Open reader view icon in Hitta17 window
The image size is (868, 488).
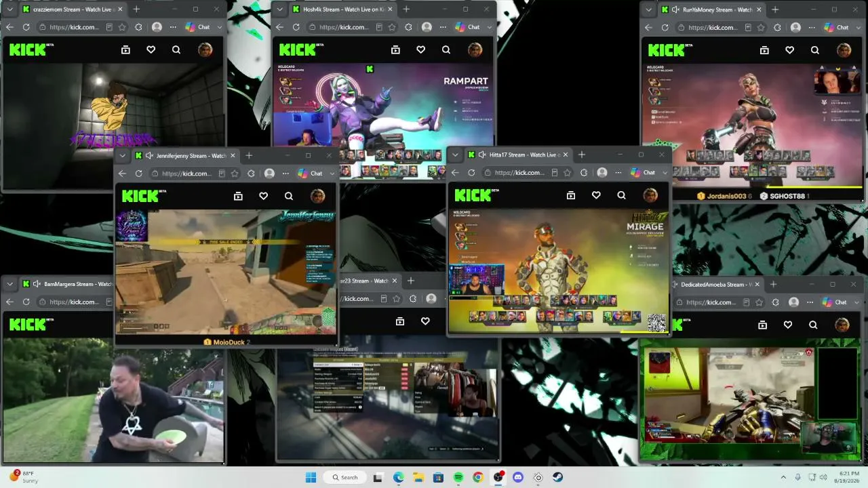coord(554,173)
